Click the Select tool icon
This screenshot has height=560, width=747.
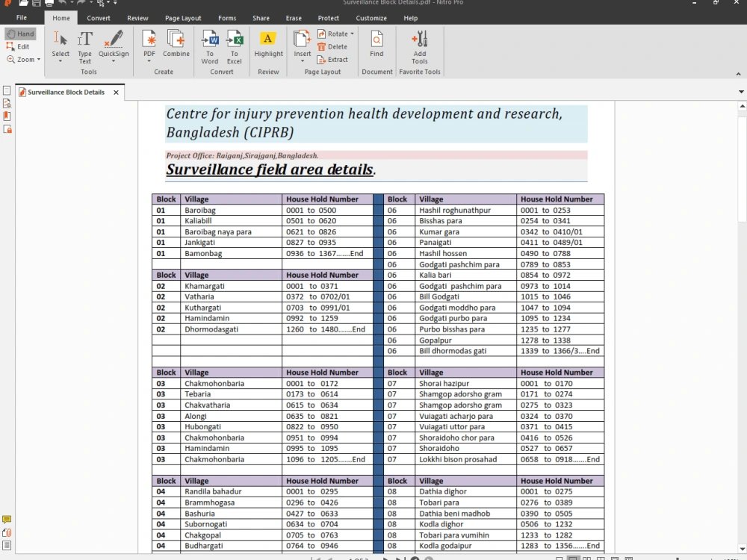pos(61,38)
